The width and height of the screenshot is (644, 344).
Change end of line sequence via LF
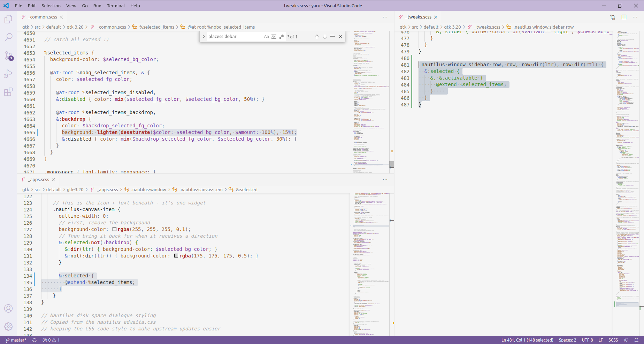tap(601, 340)
